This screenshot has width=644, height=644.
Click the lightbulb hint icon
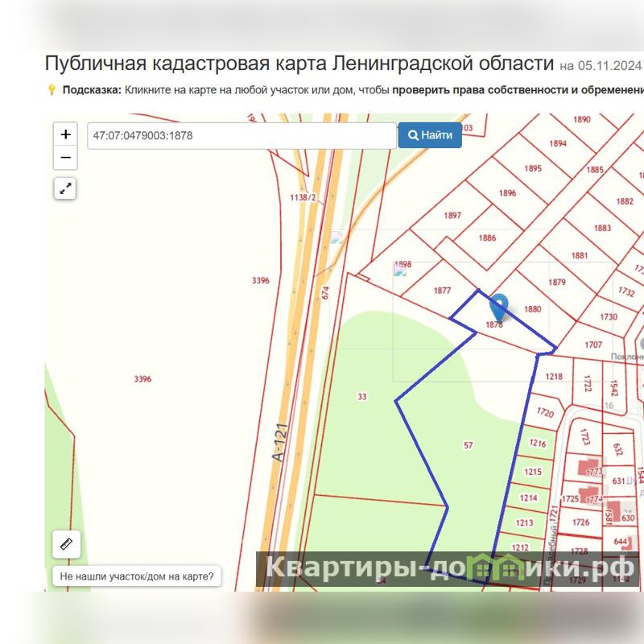[x=52, y=90]
